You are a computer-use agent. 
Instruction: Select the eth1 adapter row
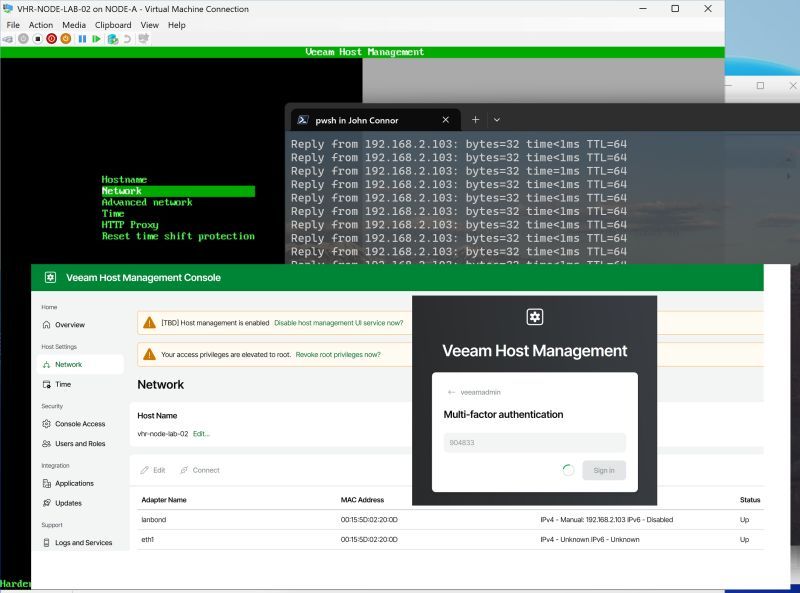pos(451,539)
